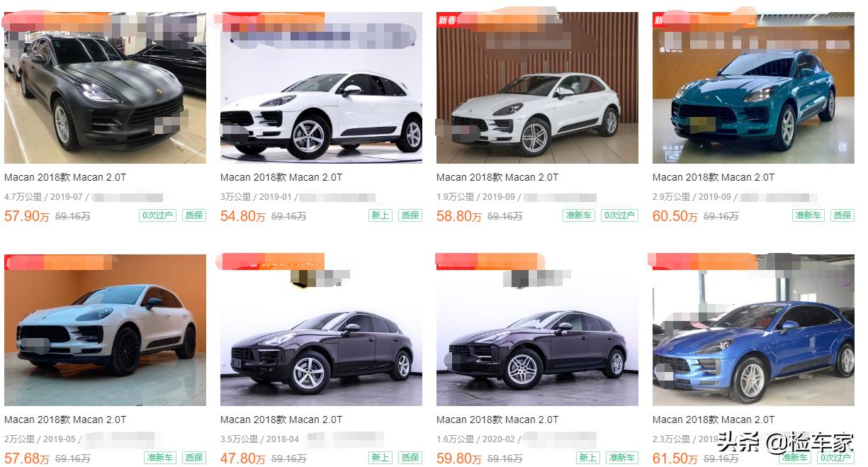Click the 新上 tag on 54.80万 listing

tap(381, 215)
